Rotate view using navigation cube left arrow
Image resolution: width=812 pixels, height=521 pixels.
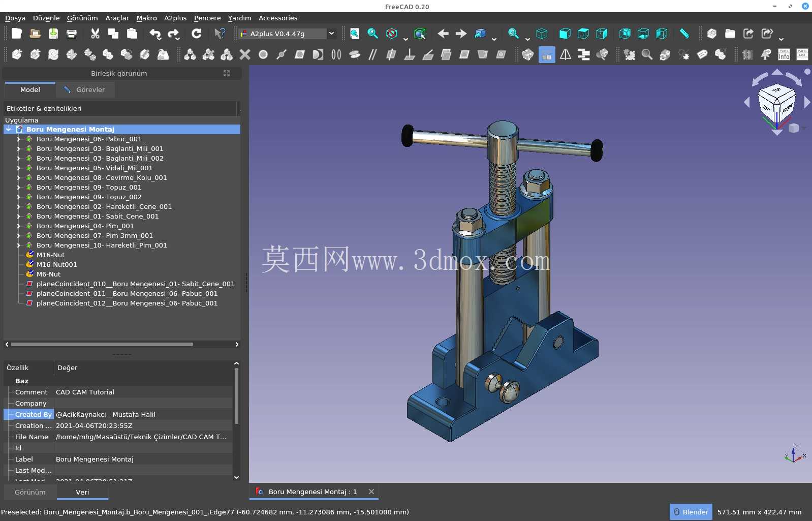coord(746,102)
